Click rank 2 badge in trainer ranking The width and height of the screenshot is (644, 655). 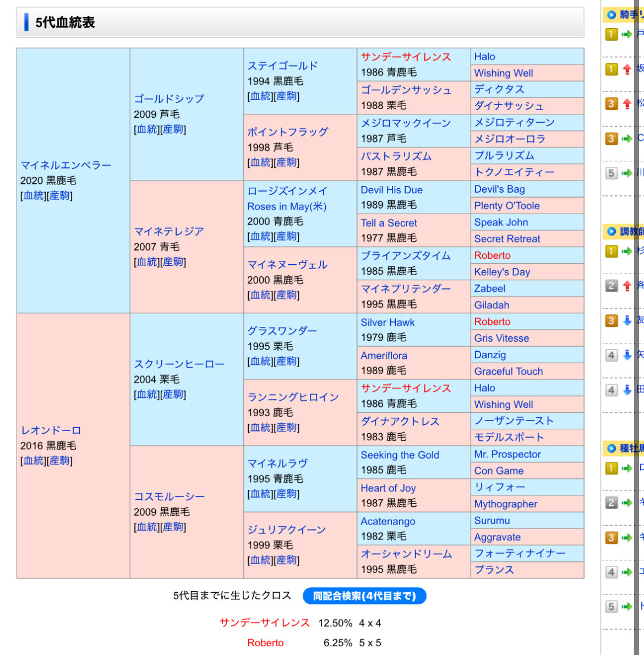611,286
